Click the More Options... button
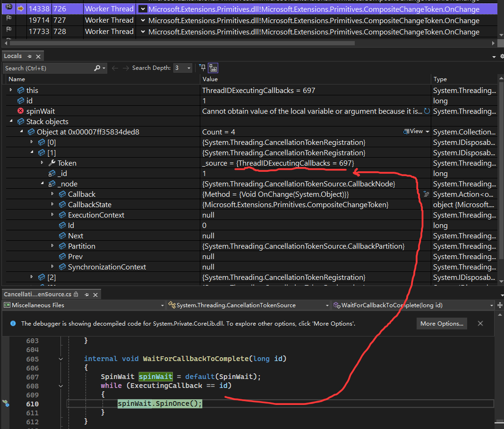Viewport: 504px width, 429px height. 442,324
